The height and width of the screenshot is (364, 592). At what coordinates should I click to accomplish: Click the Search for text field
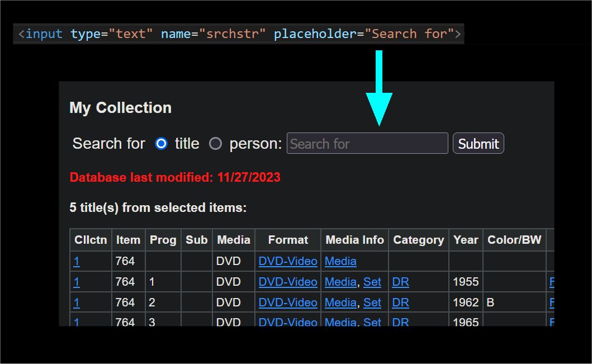tap(367, 144)
